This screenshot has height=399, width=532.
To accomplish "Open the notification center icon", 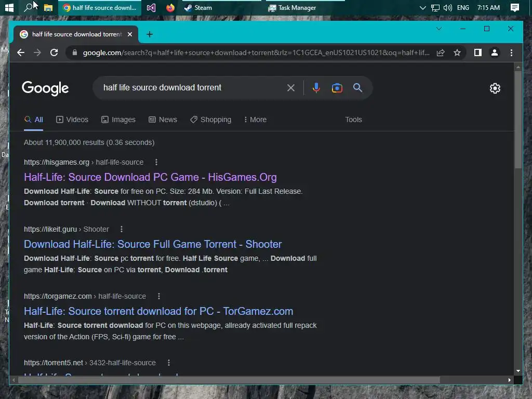I will coord(515,7).
